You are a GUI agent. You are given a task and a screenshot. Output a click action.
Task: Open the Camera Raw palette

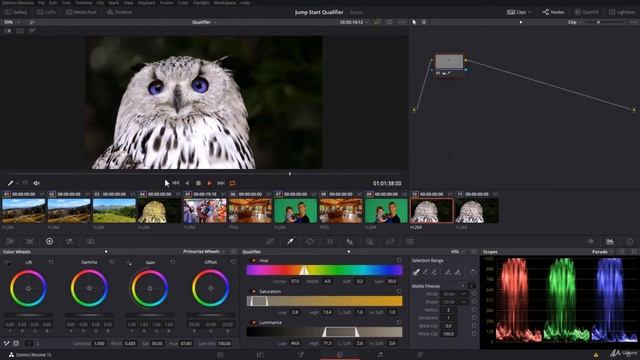pos(10,242)
